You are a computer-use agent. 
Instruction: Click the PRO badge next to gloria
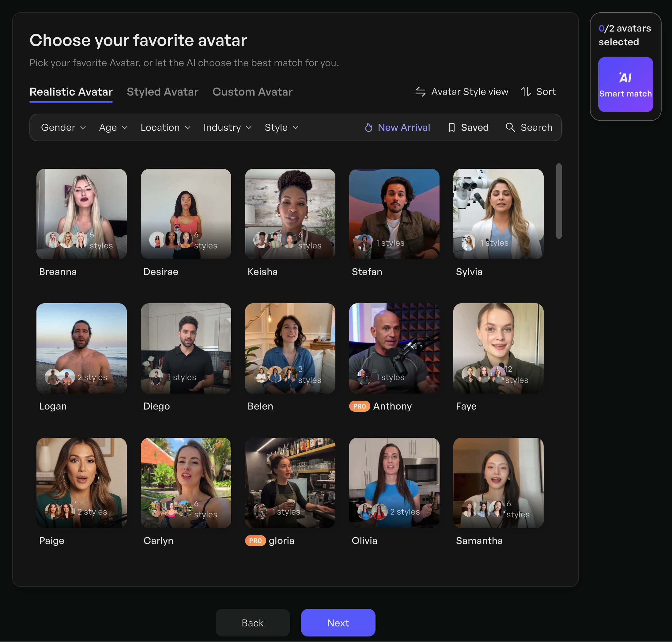pyautogui.click(x=255, y=541)
